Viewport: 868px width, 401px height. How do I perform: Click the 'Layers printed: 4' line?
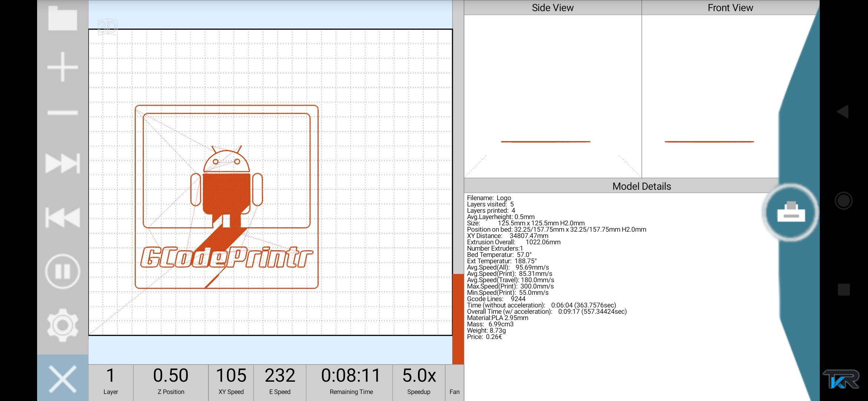coord(491,211)
